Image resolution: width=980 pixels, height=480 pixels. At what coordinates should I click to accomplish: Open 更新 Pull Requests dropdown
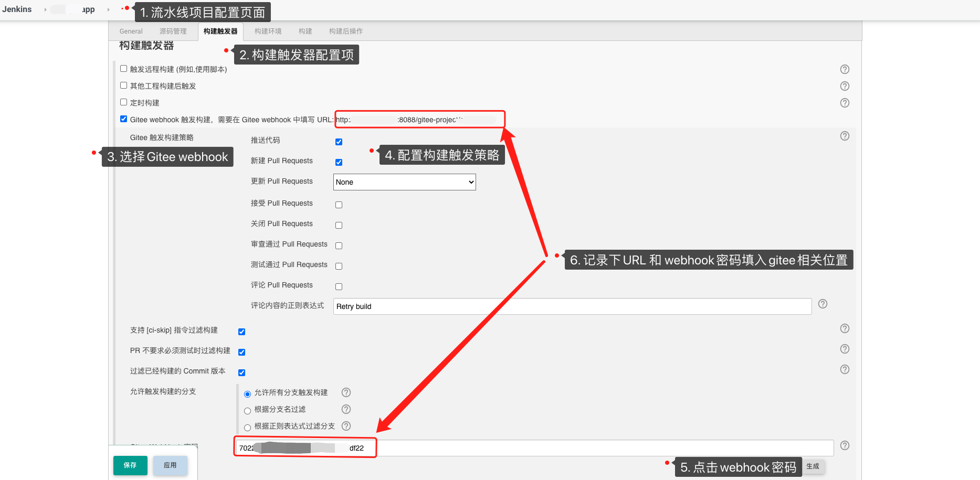point(404,182)
